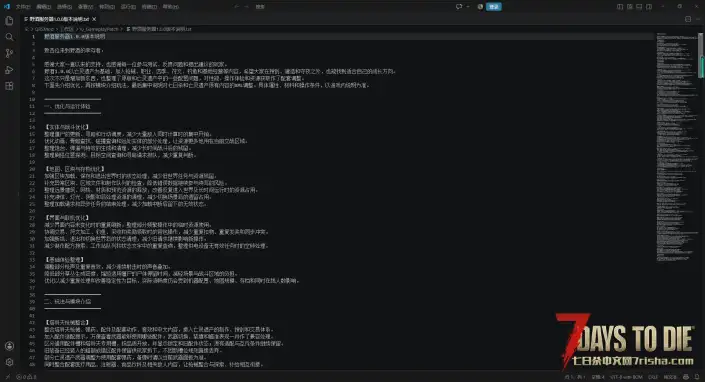Open the Copilot chat icon in title bar

(459, 7)
